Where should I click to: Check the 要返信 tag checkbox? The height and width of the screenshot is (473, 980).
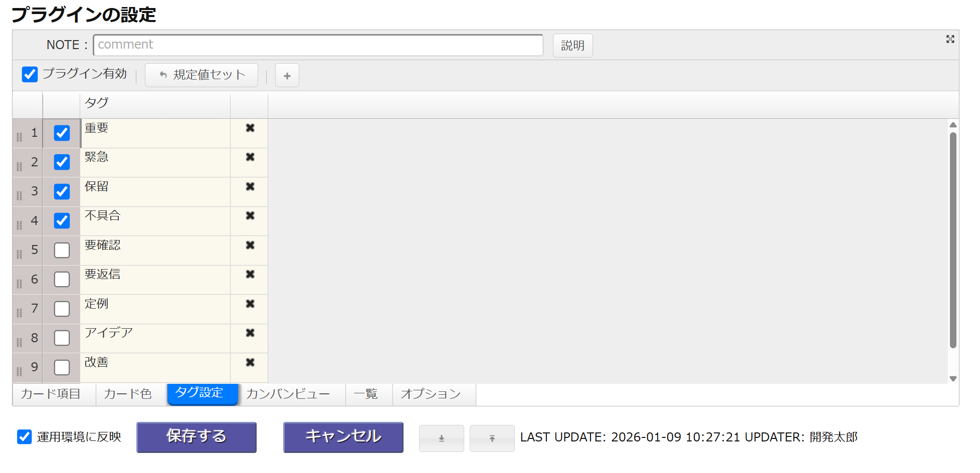[x=62, y=280]
